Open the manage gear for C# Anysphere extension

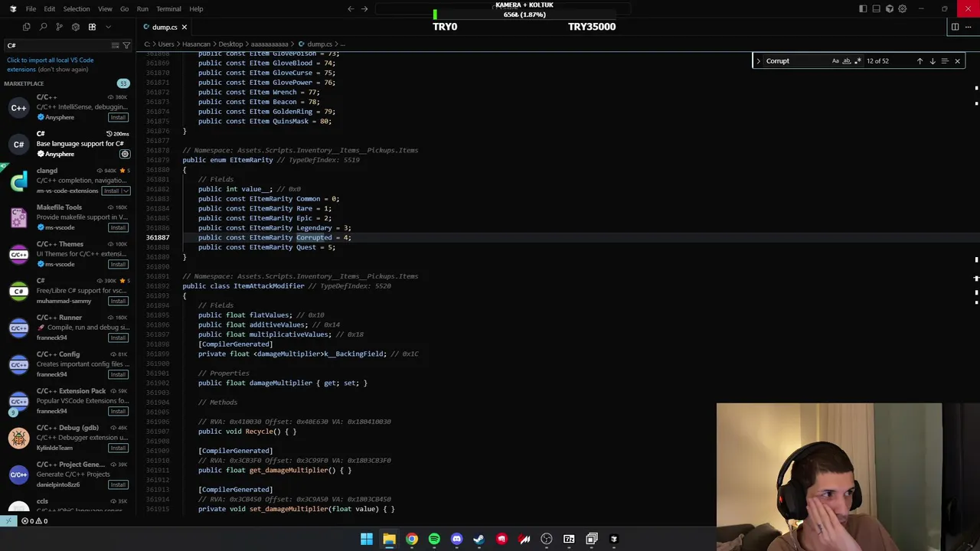[125, 154]
